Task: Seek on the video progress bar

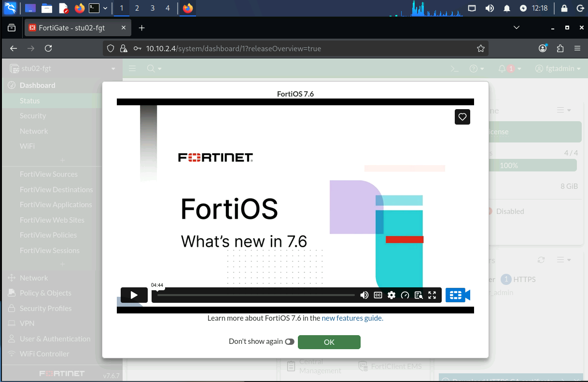Action: 256,295
